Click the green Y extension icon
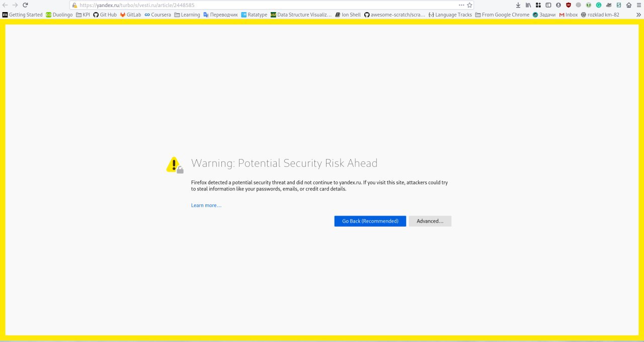644x342 pixels. (589, 5)
